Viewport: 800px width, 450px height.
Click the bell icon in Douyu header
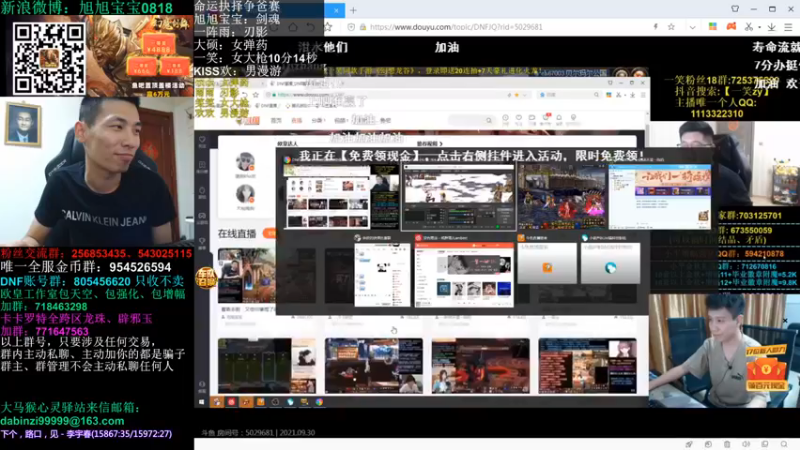559,119
